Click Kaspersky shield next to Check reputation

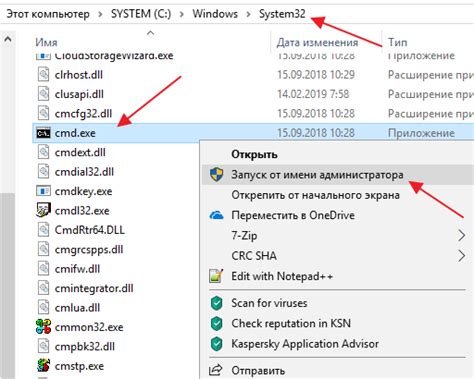tap(217, 323)
